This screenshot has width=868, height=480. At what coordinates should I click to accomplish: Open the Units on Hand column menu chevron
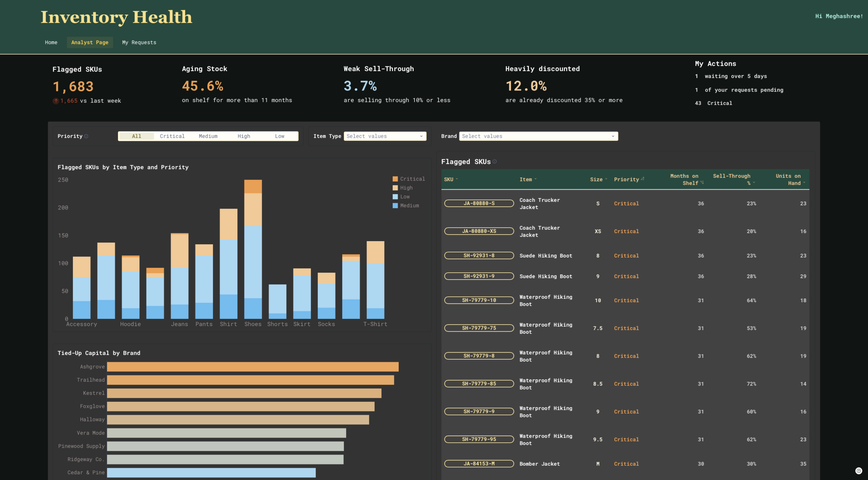coord(804,183)
